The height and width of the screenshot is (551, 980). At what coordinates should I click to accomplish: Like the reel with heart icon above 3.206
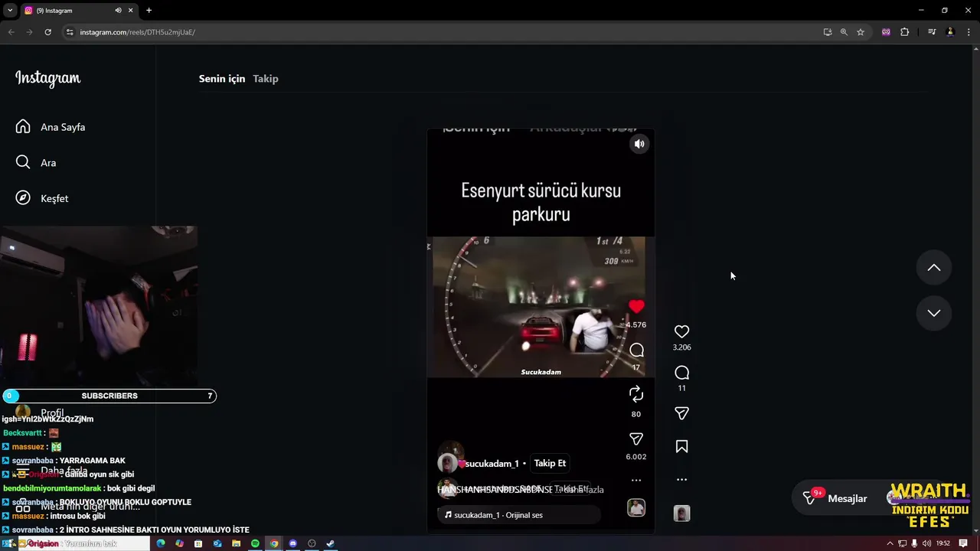681,331
